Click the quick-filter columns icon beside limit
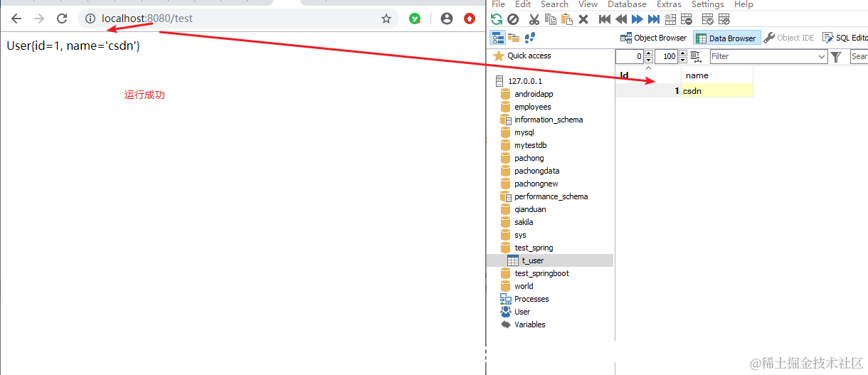 (x=695, y=56)
